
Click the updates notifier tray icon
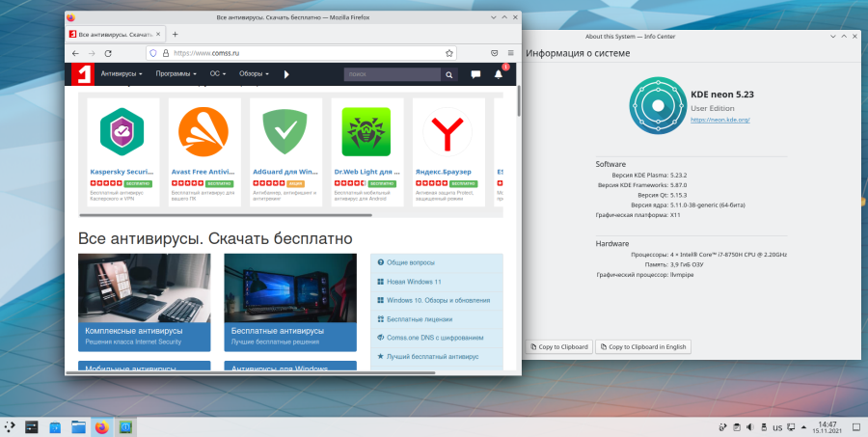pos(722,427)
